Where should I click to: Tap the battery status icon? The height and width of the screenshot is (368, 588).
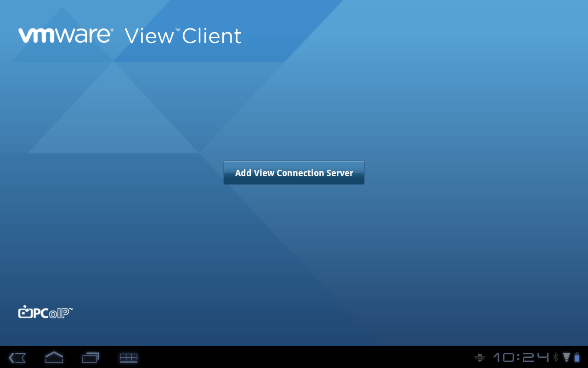coord(577,357)
